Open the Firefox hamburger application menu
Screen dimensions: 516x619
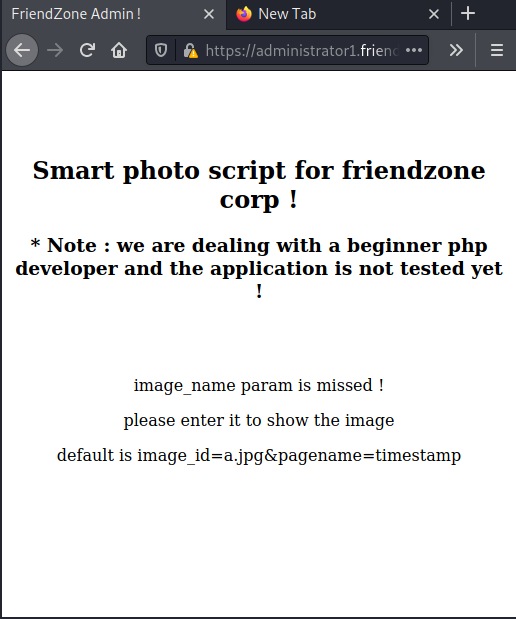[497, 50]
